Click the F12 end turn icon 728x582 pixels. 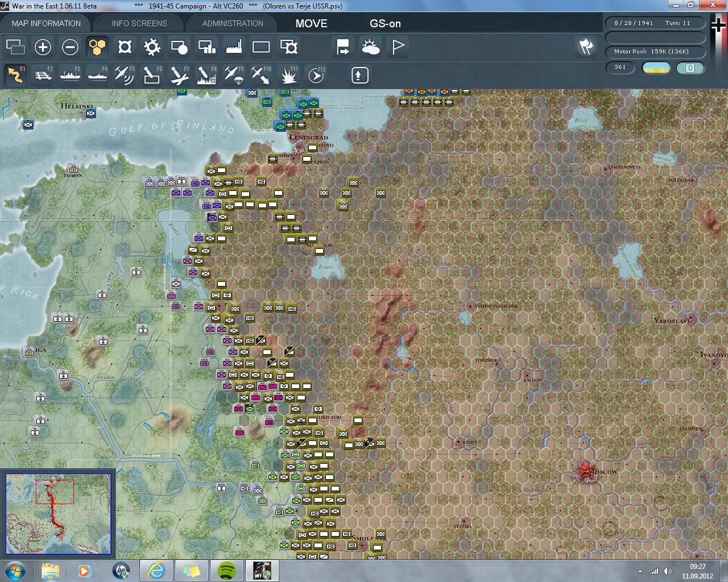tap(316, 75)
